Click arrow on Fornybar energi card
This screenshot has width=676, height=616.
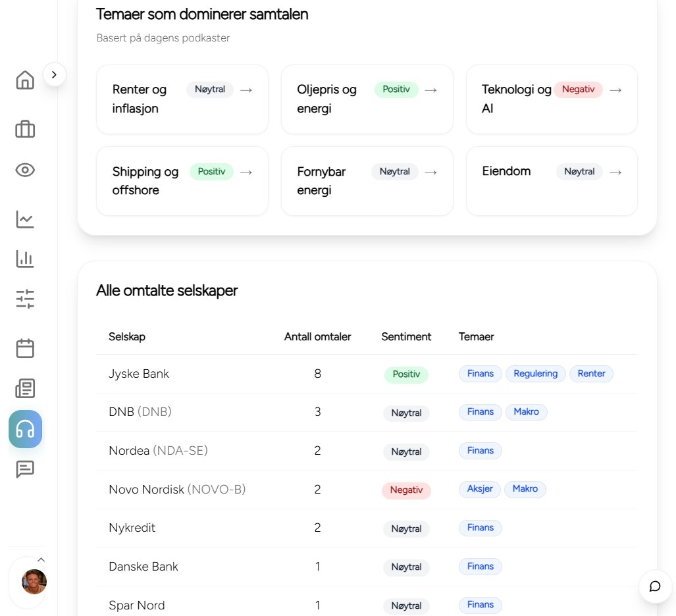430,172
